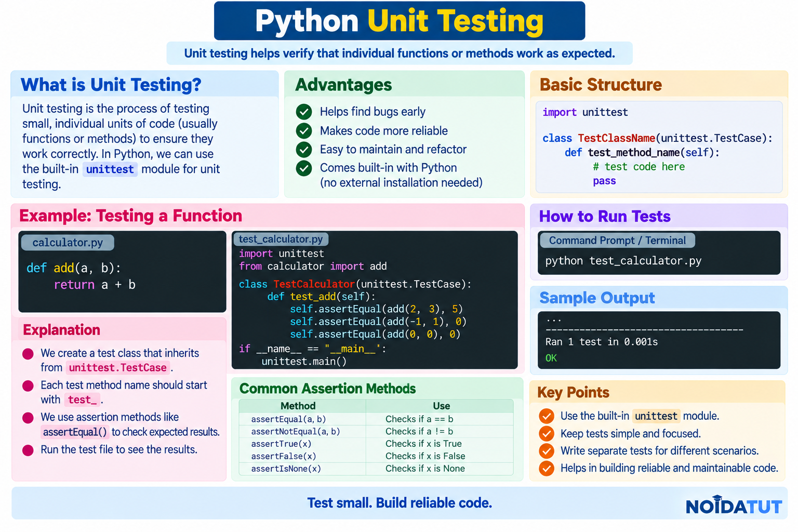Click 'def add(a, b):' in calculator.py code
Viewport: 798px width, 532px height.
[x=73, y=268]
